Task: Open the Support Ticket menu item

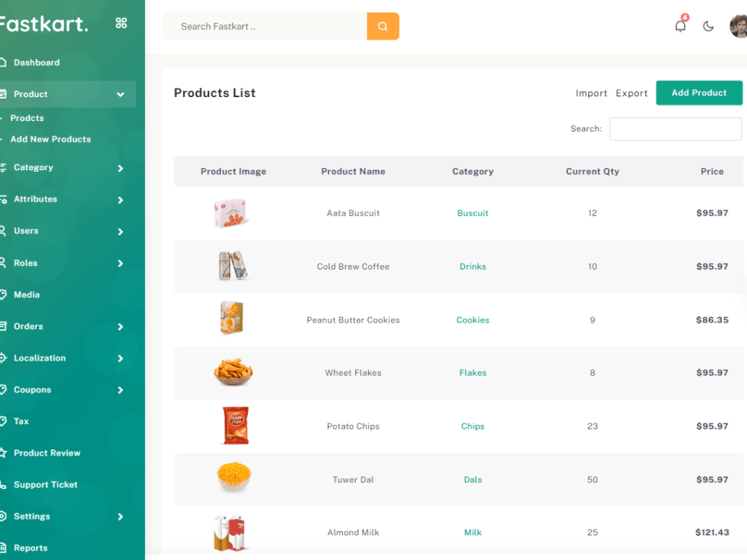Action: [46, 485]
